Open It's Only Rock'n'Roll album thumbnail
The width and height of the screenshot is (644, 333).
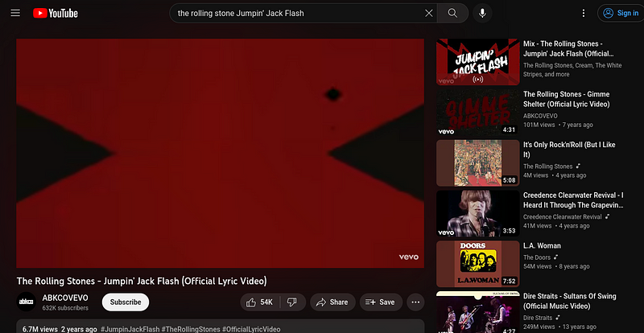click(477, 163)
